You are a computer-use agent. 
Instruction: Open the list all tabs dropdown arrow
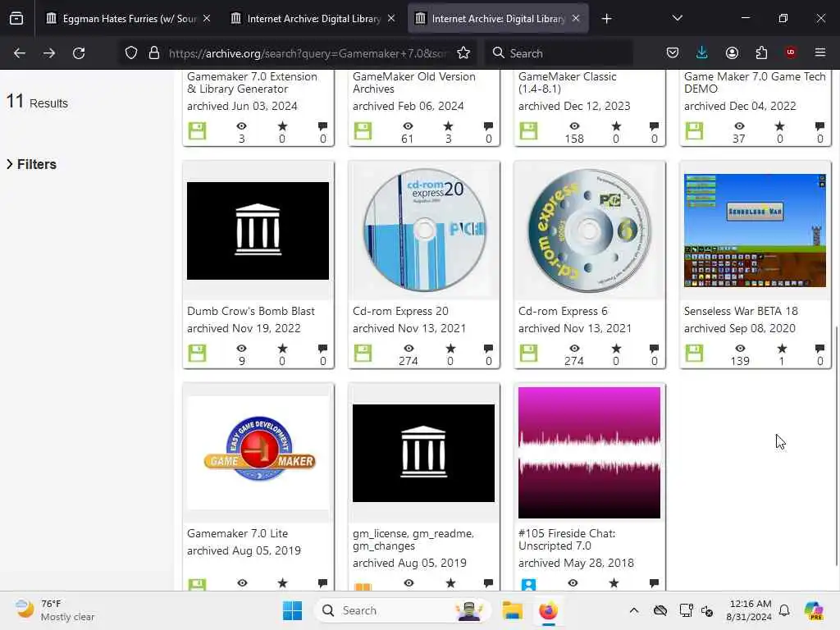[677, 18]
